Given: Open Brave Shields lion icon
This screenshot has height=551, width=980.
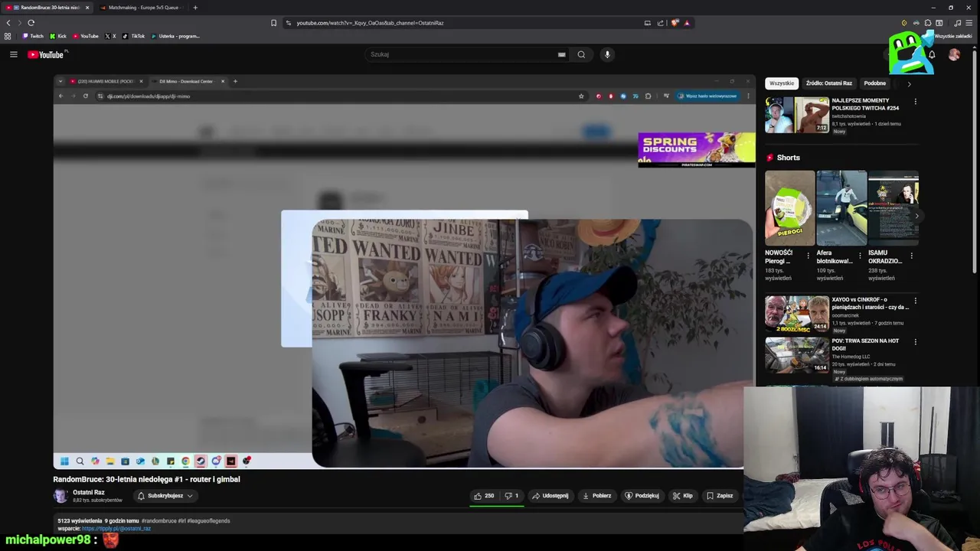Looking at the screenshot, I should pos(675,23).
